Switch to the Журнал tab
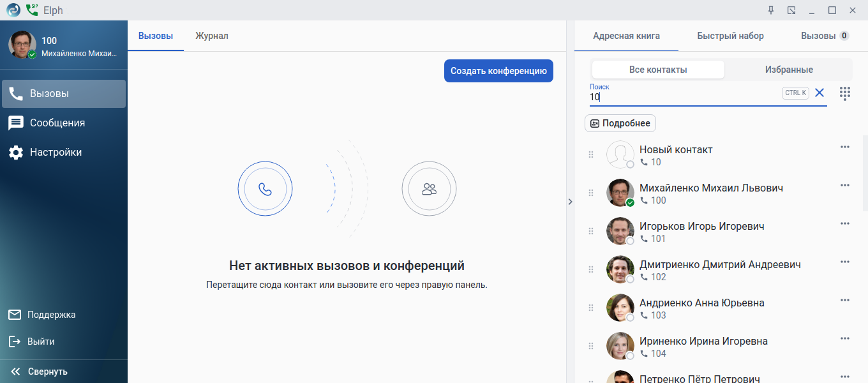The height and width of the screenshot is (383, 868). pyautogui.click(x=212, y=36)
